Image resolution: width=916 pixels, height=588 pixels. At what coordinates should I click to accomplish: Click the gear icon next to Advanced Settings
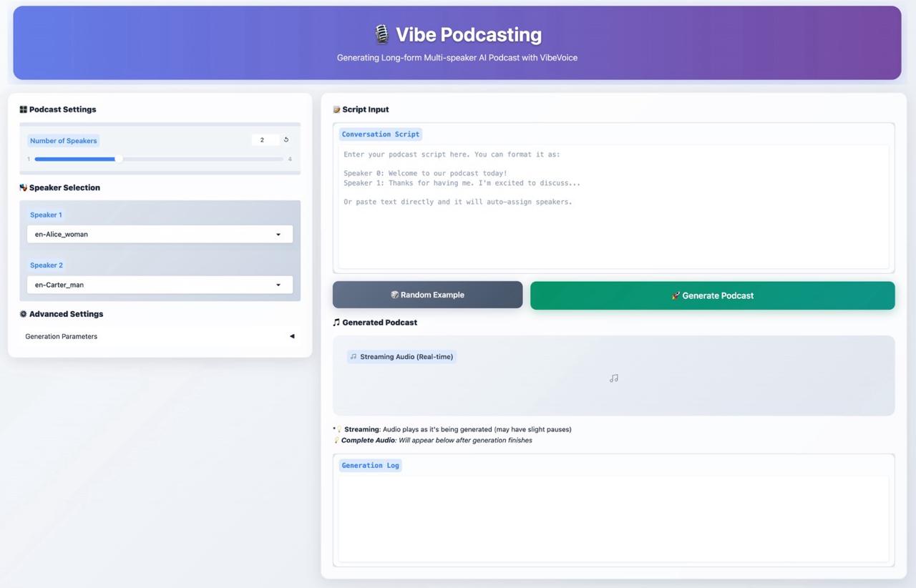click(23, 314)
